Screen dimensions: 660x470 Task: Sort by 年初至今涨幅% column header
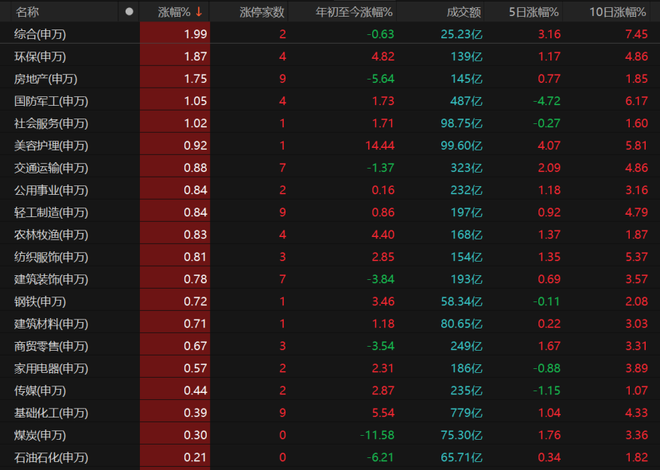(354, 12)
